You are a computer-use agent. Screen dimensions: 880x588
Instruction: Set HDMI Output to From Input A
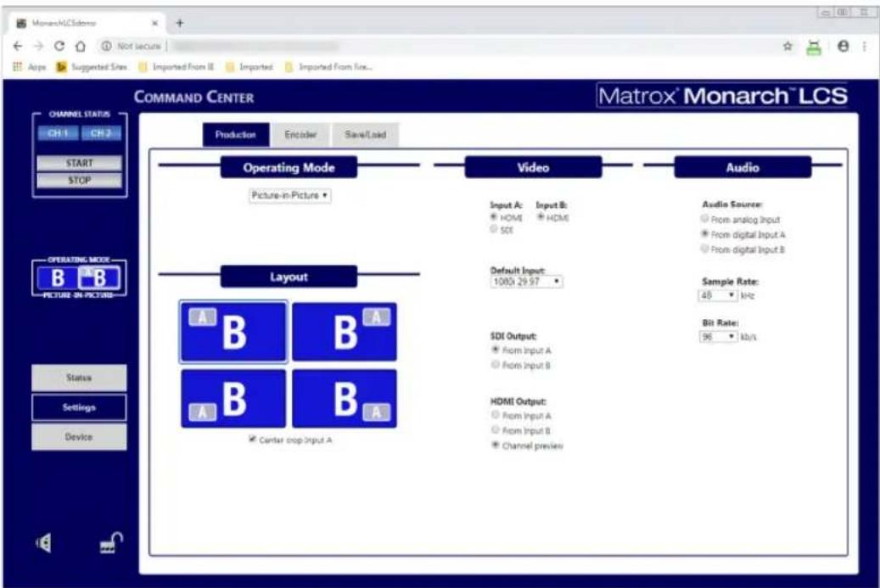(495, 415)
